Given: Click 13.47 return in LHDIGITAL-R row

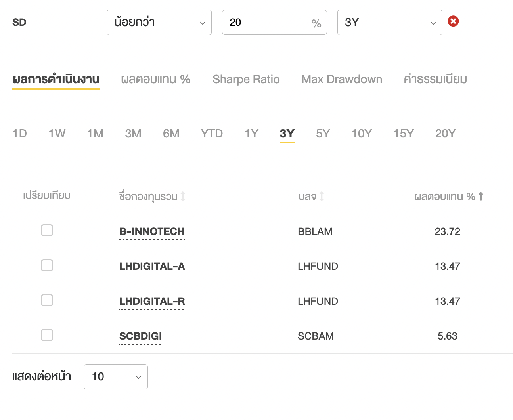Looking at the screenshot, I should [x=448, y=301].
